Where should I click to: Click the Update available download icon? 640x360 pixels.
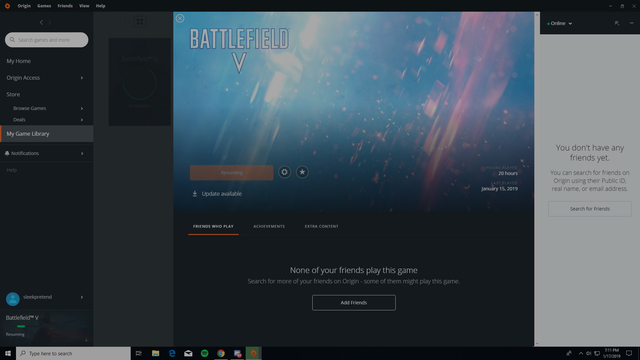pos(195,194)
